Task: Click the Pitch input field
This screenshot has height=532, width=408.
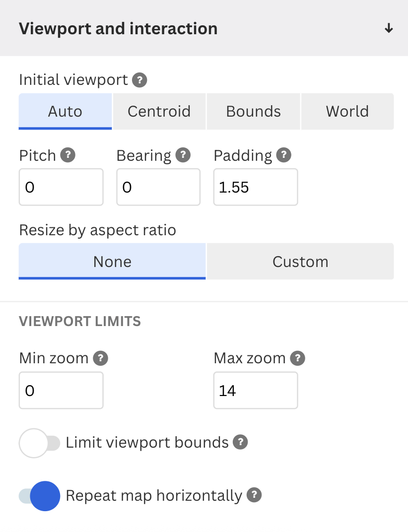Action: tap(61, 187)
